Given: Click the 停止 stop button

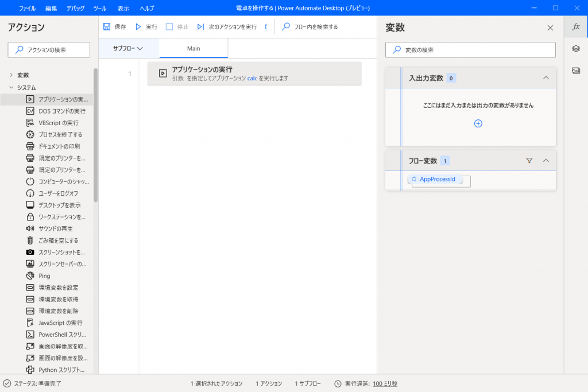Looking at the screenshot, I should [x=177, y=26].
